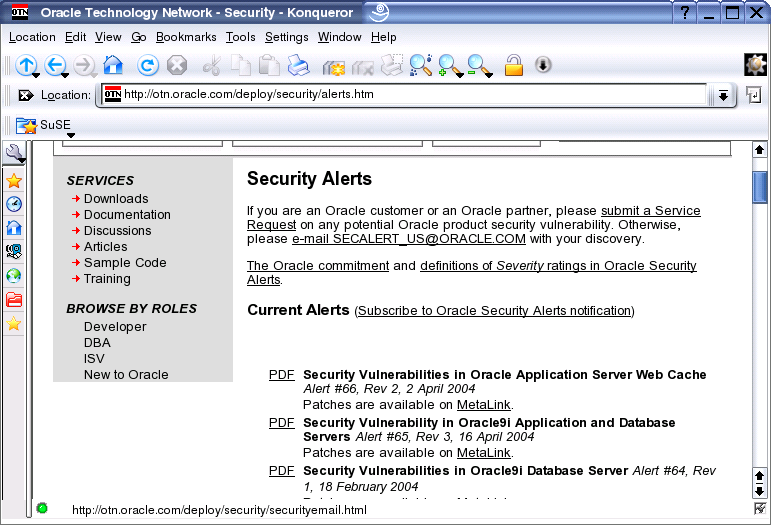Clear the location bar with the clear icon
Image resolution: width=771 pixels, height=525 pixels.
coord(26,95)
